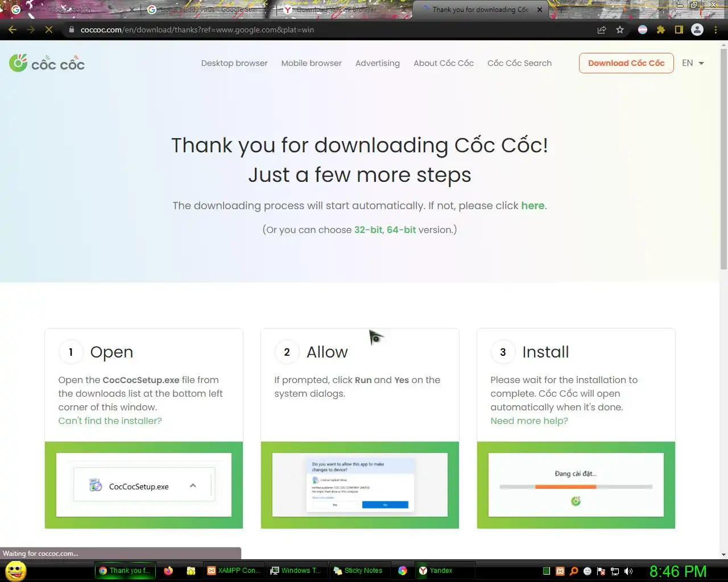Viewport: 728px width, 582px height.
Task: Click the green square tray icon
Action: [x=547, y=571]
